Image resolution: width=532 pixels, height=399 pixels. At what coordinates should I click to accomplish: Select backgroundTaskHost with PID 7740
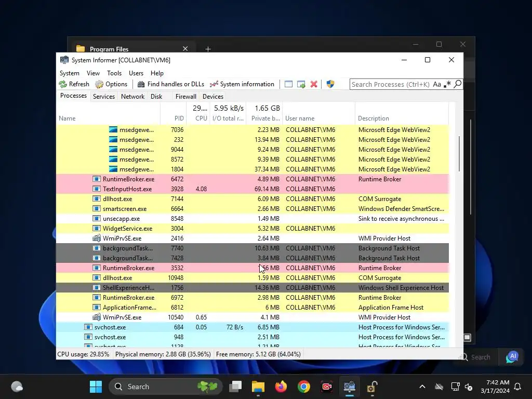(x=252, y=248)
